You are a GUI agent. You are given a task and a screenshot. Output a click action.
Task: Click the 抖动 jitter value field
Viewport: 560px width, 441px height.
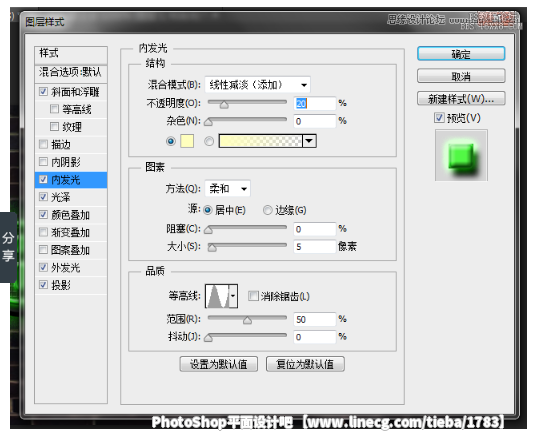[x=314, y=337]
